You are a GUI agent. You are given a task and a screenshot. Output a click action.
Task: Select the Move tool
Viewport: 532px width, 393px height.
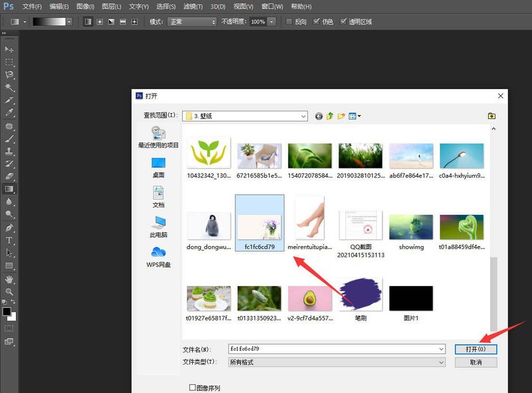[9, 50]
